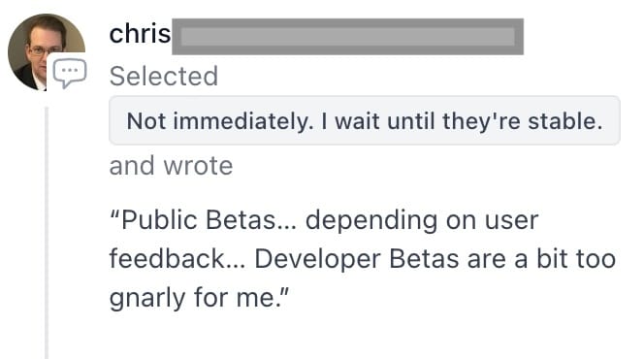The width and height of the screenshot is (644, 359).
Task: Click the quote line starting "Public Betas..."
Action: tap(324, 220)
